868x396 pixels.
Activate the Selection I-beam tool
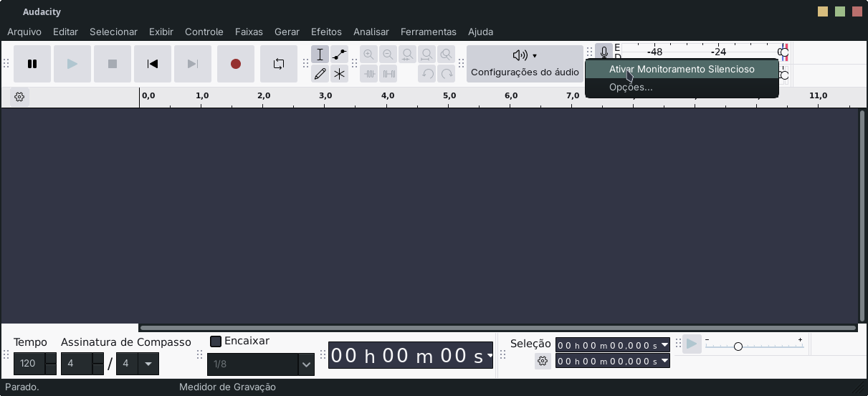(x=320, y=55)
